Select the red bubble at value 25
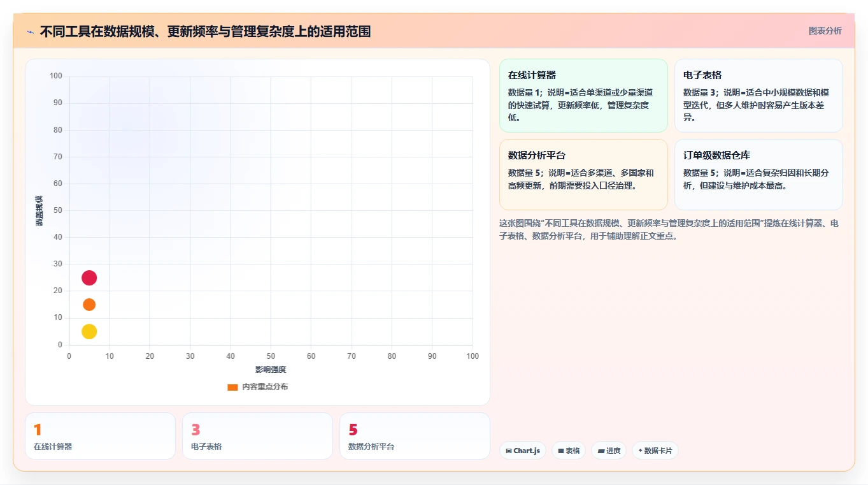The height and width of the screenshot is (485, 868). (89, 278)
